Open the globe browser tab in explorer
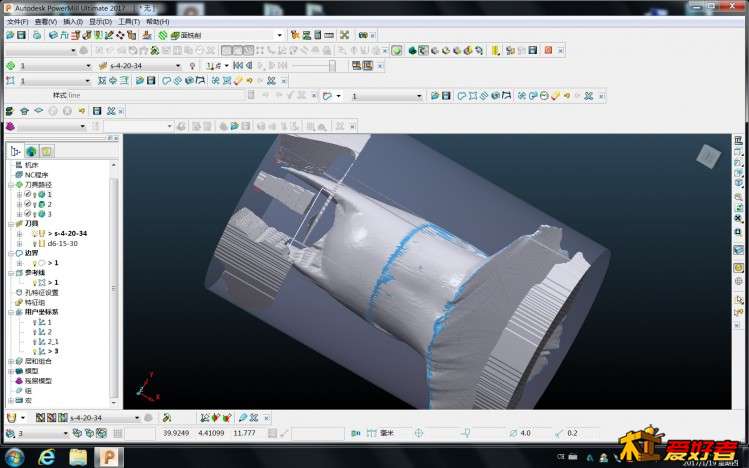 pos(32,151)
